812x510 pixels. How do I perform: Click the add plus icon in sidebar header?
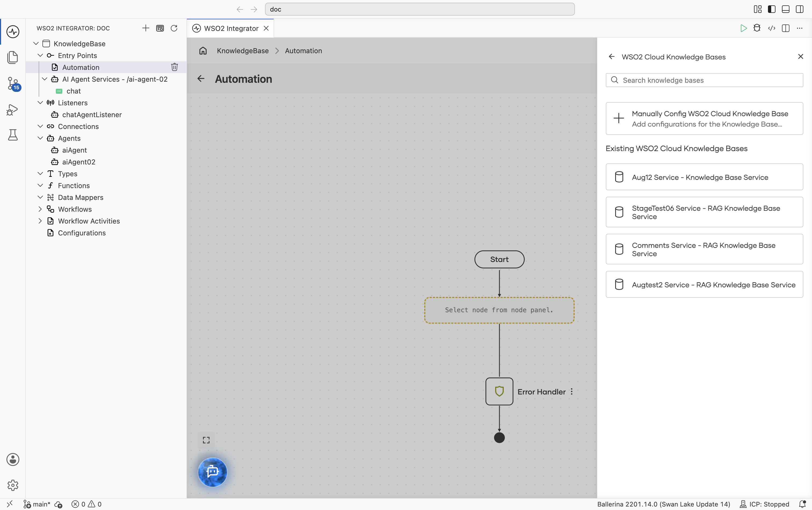[x=146, y=28]
